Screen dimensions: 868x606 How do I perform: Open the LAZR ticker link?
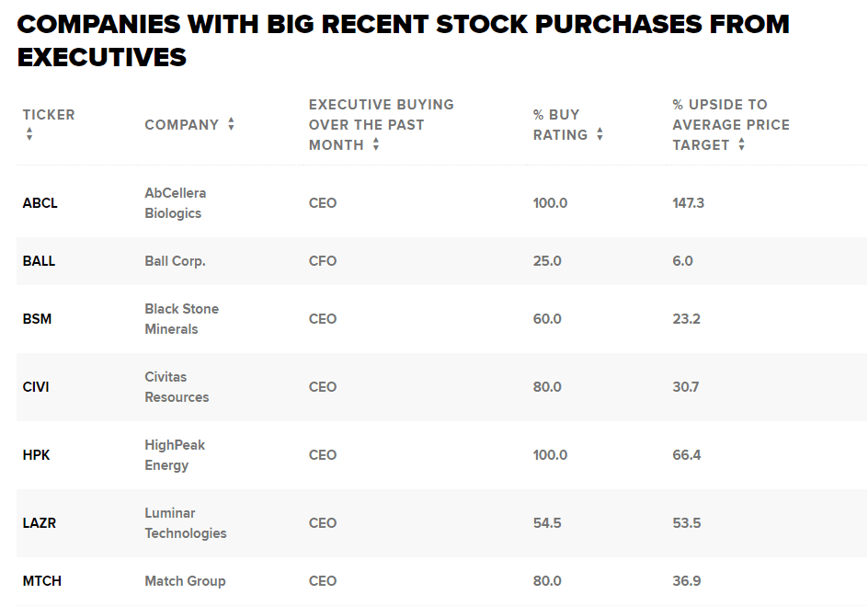pyautogui.click(x=39, y=523)
